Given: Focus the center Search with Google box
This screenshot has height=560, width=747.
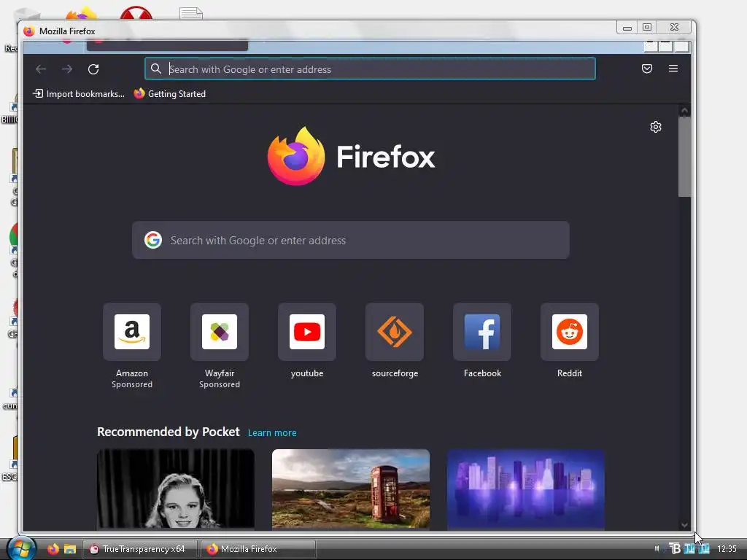Looking at the screenshot, I should (351, 240).
